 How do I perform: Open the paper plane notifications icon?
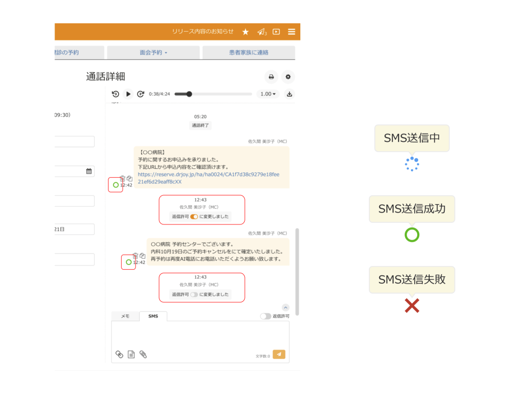coord(261,32)
